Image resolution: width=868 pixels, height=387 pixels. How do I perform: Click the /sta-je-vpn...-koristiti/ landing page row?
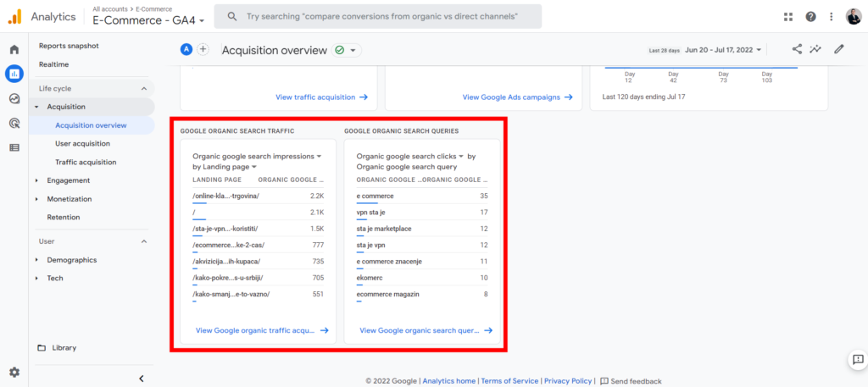click(x=258, y=230)
